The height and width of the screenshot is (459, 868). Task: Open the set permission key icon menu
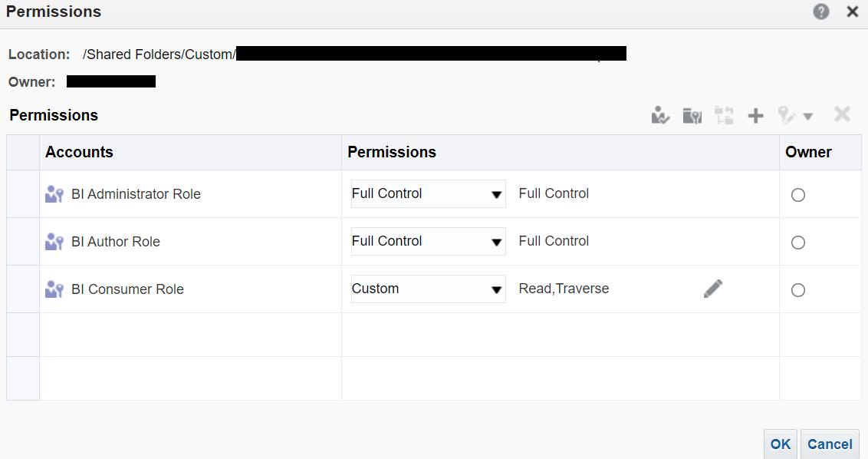click(795, 115)
